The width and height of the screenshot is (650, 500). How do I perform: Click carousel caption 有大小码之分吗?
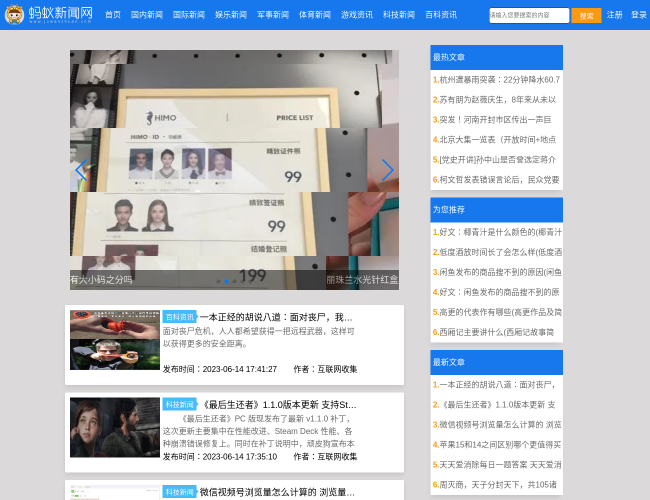[101, 280]
